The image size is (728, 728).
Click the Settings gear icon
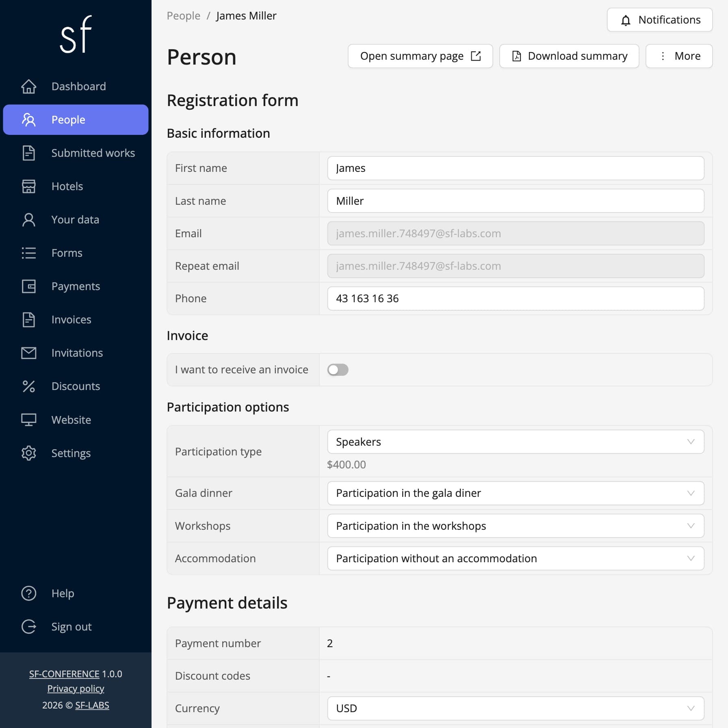pos(28,453)
